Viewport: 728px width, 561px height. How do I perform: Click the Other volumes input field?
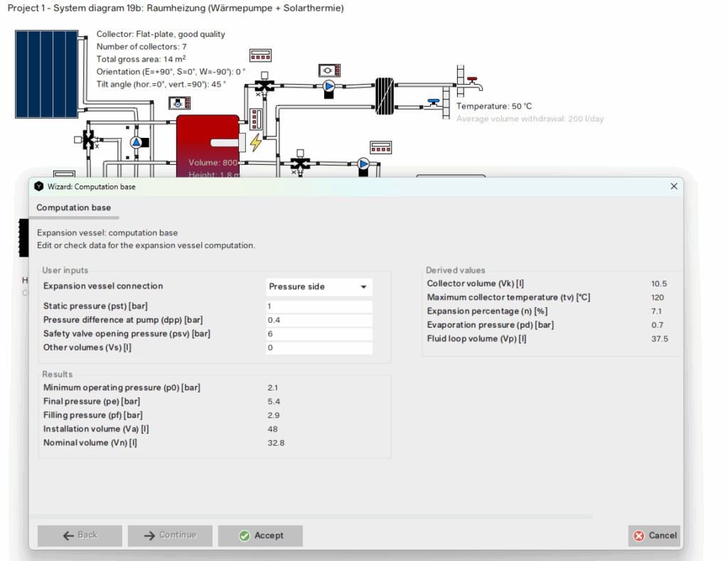(x=318, y=348)
